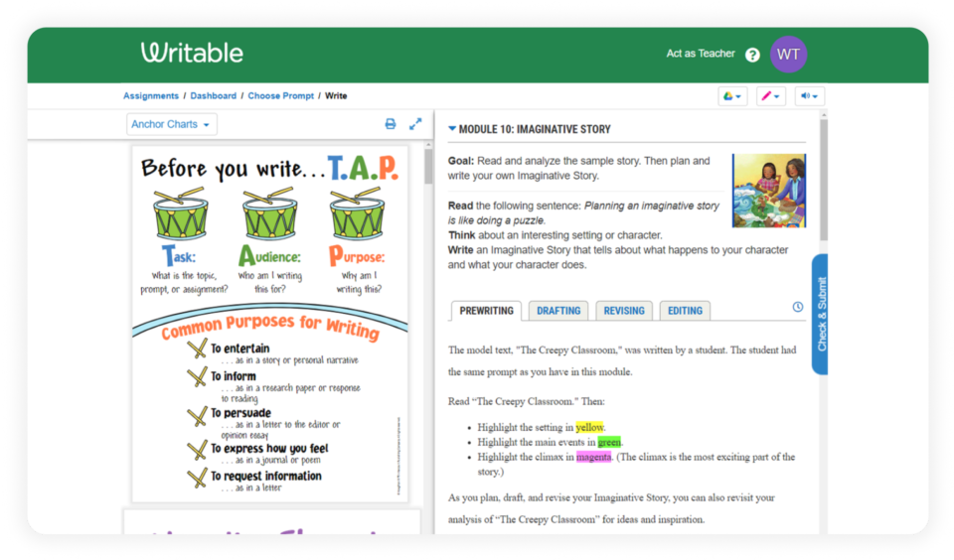Collapse the Module 10: Imaginative Story section
Screen dimensions: 954x560
pos(453,129)
